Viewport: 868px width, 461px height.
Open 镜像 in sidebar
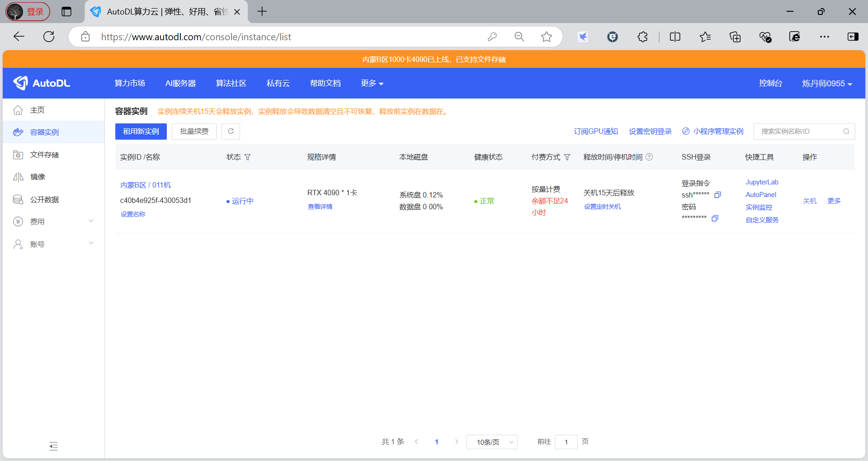(x=53, y=177)
